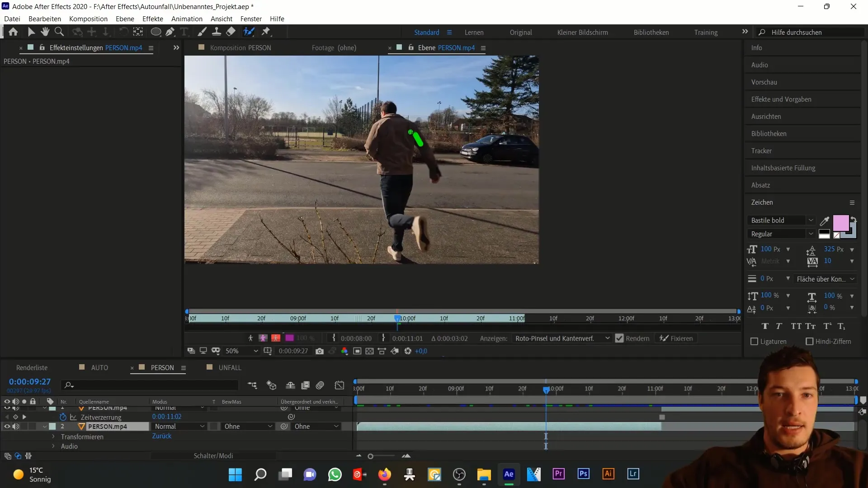Image resolution: width=868 pixels, height=488 pixels.
Task: Select the shape tool icon
Action: click(156, 32)
